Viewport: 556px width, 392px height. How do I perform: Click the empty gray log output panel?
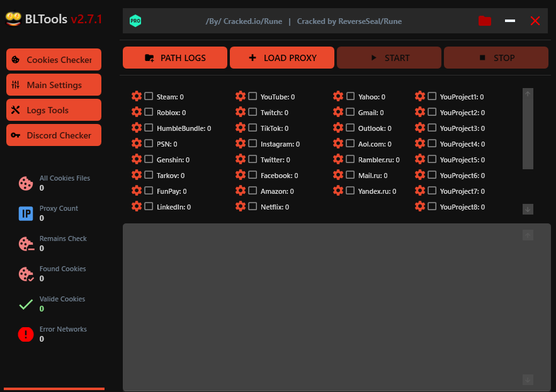pyautogui.click(x=336, y=307)
